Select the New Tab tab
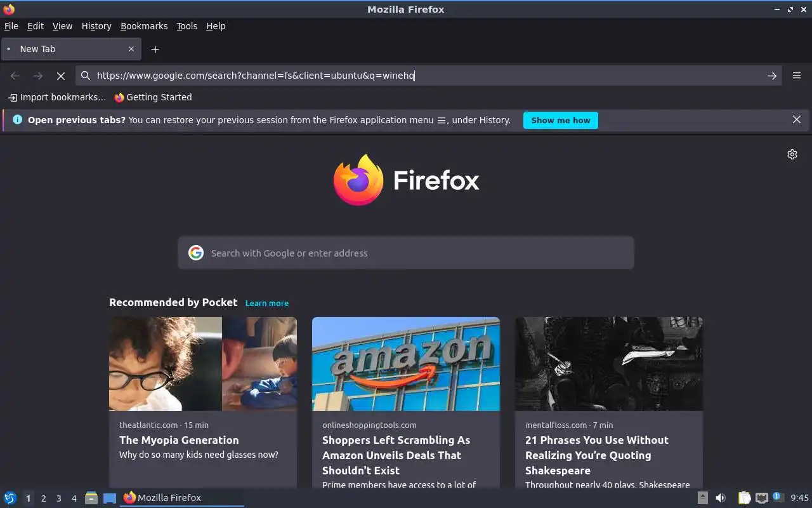812x508 pixels. click(x=70, y=49)
